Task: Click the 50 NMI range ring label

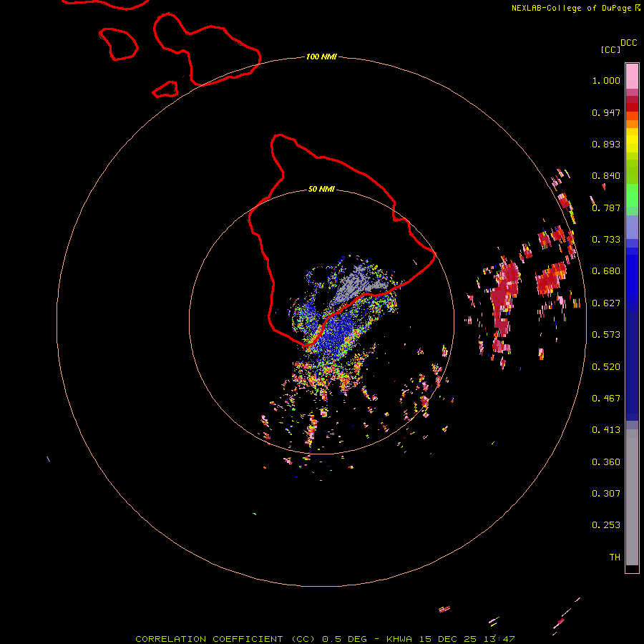Action: pyautogui.click(x=321, y=190)
